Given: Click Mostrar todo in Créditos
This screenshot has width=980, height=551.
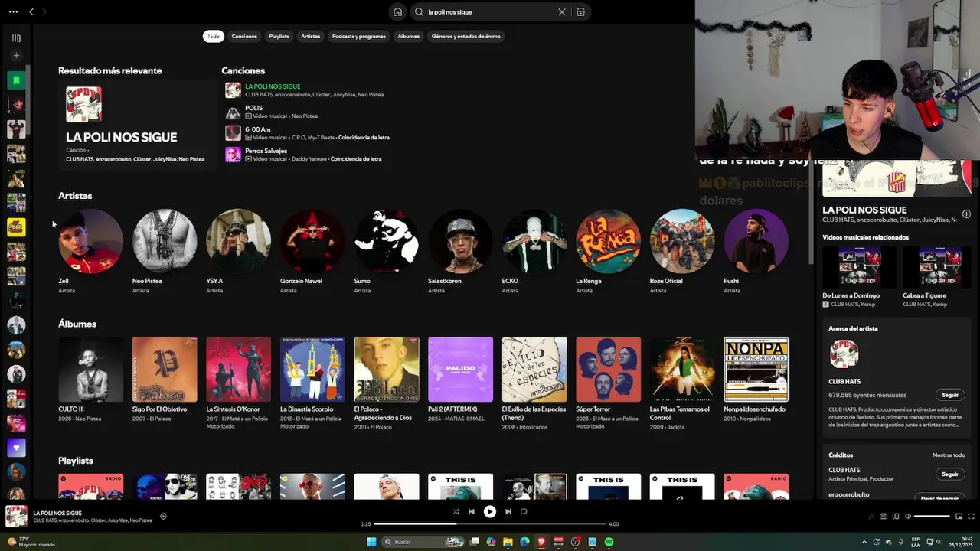Looking at the screenshot, I should click(x=949, y=455).
